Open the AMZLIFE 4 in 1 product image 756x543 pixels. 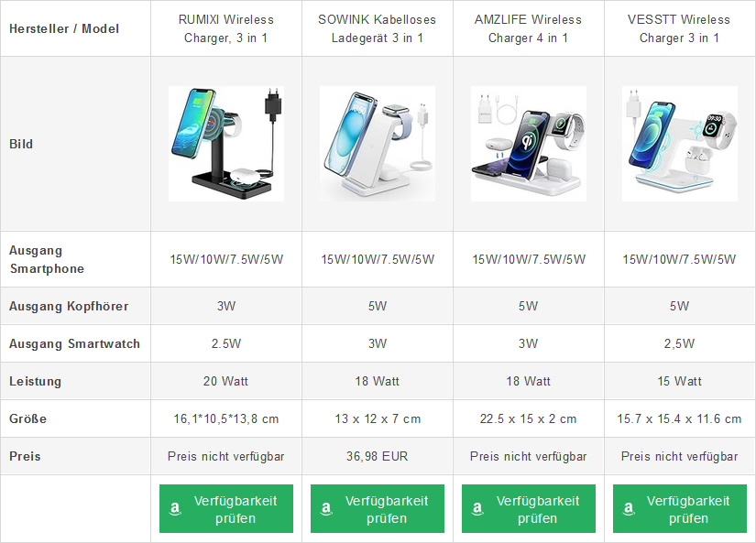click(529, 144)
